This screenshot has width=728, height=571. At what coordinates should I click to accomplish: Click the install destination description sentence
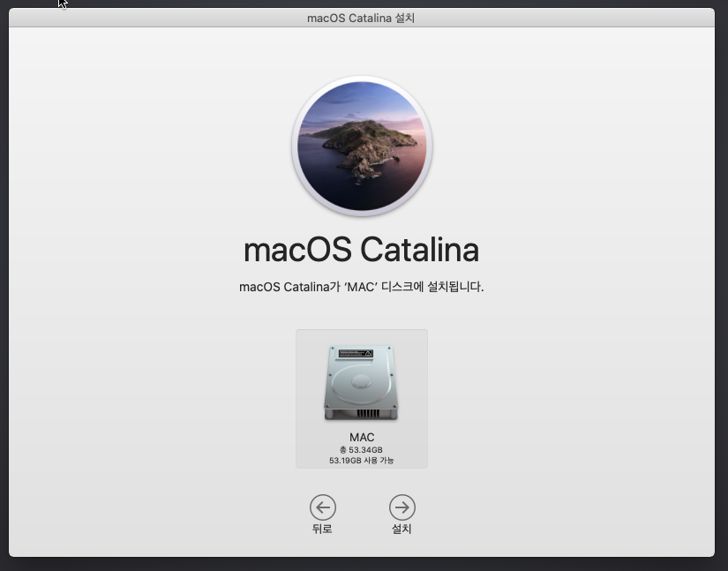361,287
